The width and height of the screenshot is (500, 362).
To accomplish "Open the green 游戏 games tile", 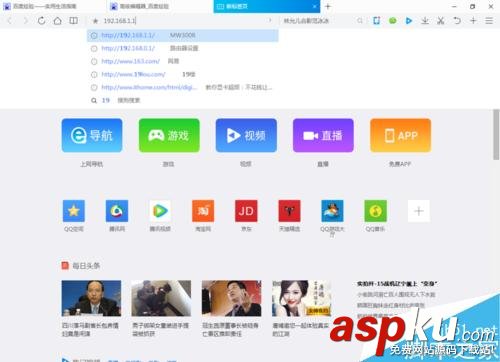I will [169, 135].
